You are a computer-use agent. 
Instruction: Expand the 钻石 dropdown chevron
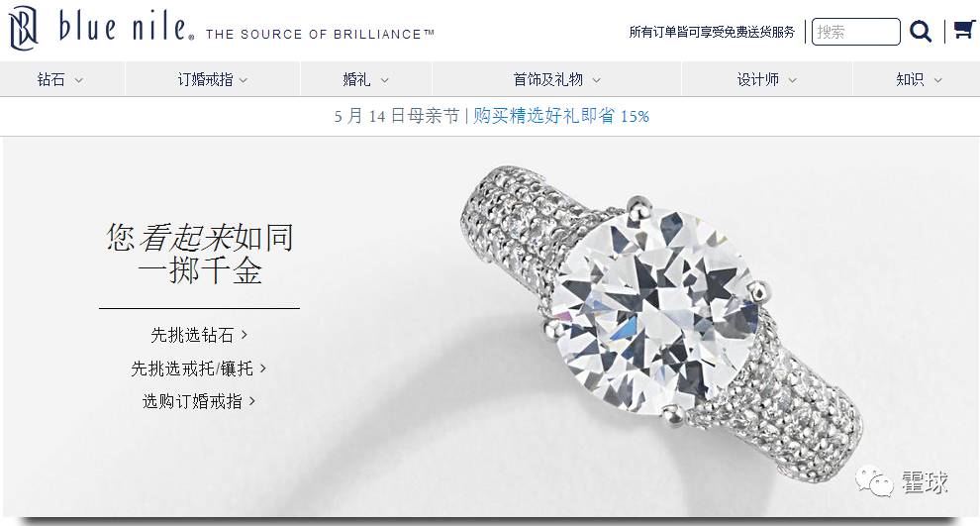[79, 80]
